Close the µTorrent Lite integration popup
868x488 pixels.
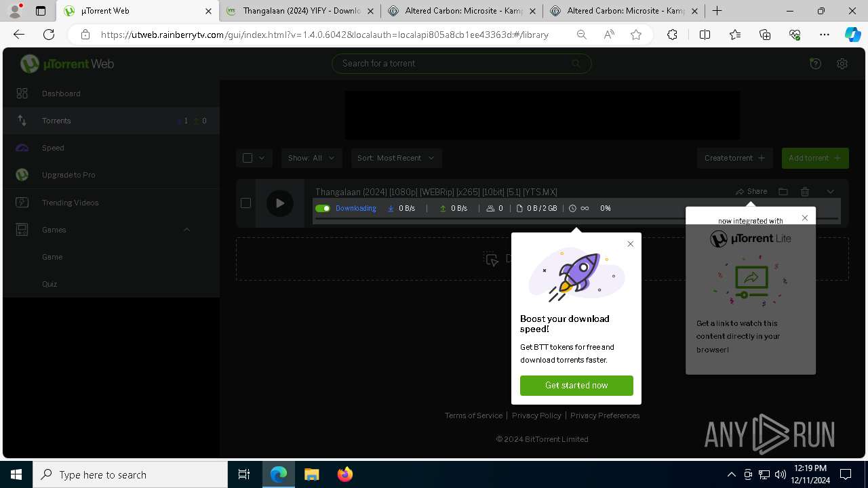805,218
